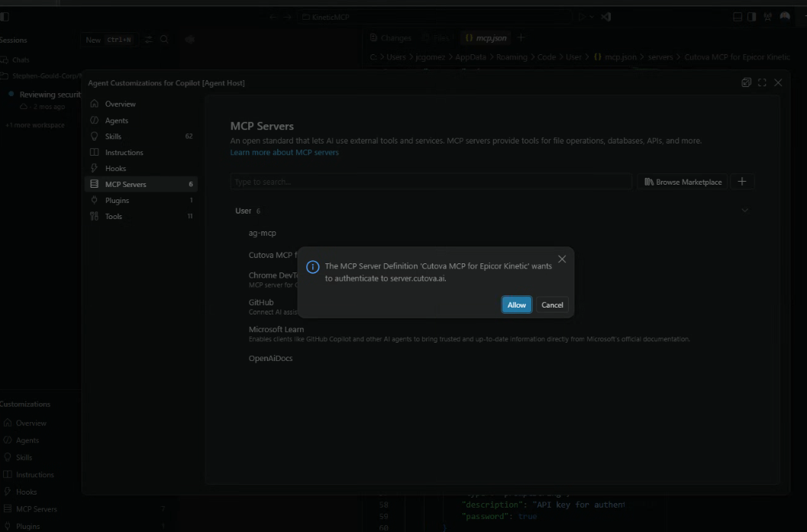Open the KineticMCP command center box

(x=435, y=17)
